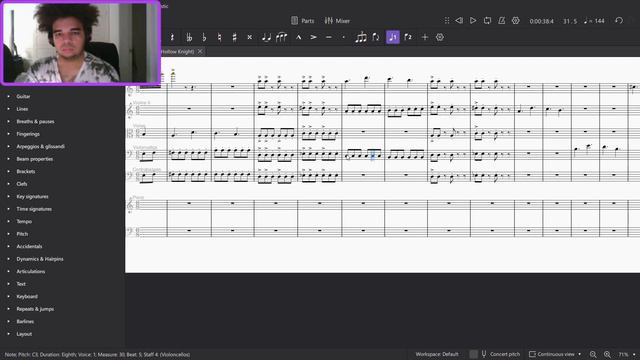Select the Hollow Knight score tab
The width and height of the screenshot is (640, 360).
point(178,51)
